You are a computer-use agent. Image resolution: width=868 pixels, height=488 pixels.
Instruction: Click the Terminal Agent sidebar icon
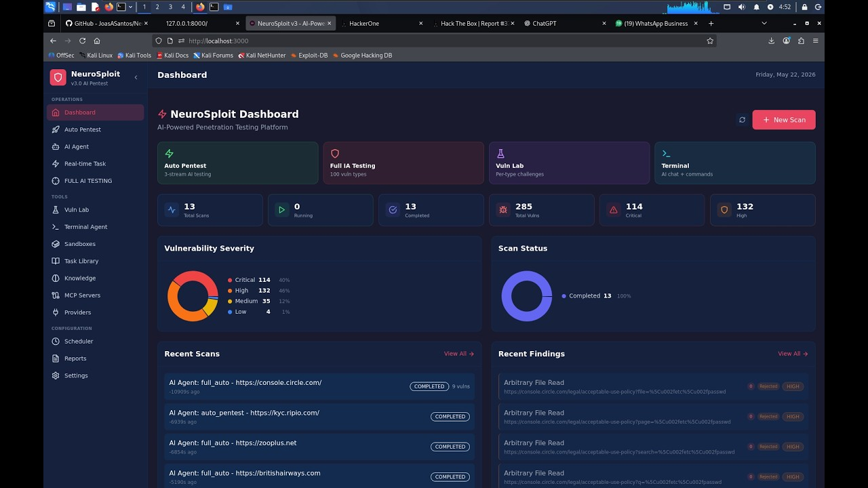[56, 227]
